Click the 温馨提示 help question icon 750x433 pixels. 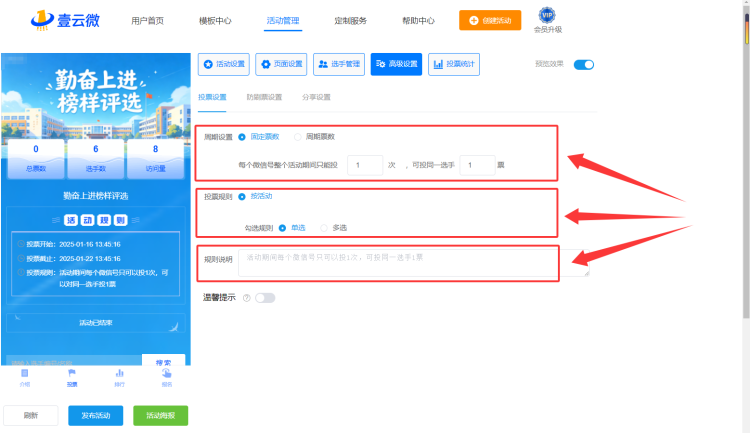(247, 298)
